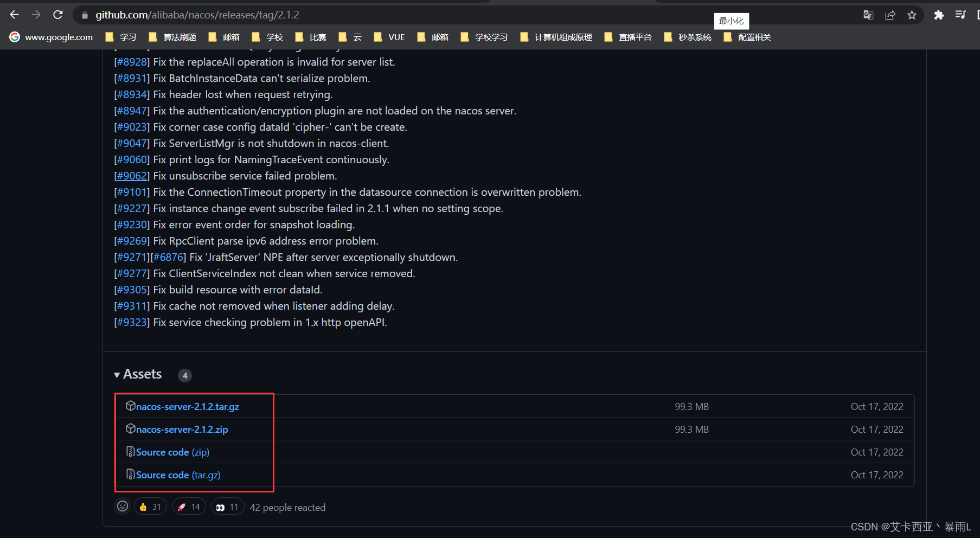Screen dimensions: 980x538
Task: Click file-zip icon beside Source code (zip)
Action: pos(130,451)
